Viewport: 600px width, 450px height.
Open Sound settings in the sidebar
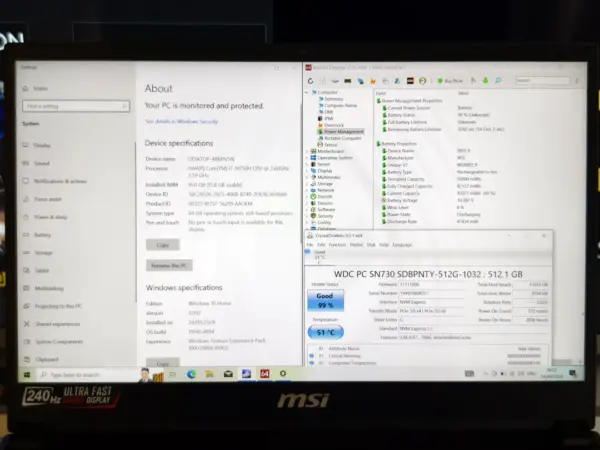[x=36, y=163]
